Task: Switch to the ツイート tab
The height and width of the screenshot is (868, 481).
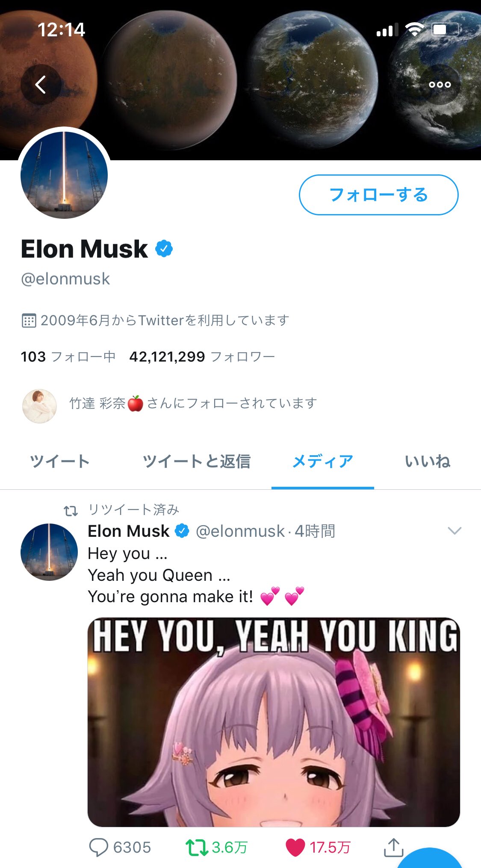Action: [60, 461]
